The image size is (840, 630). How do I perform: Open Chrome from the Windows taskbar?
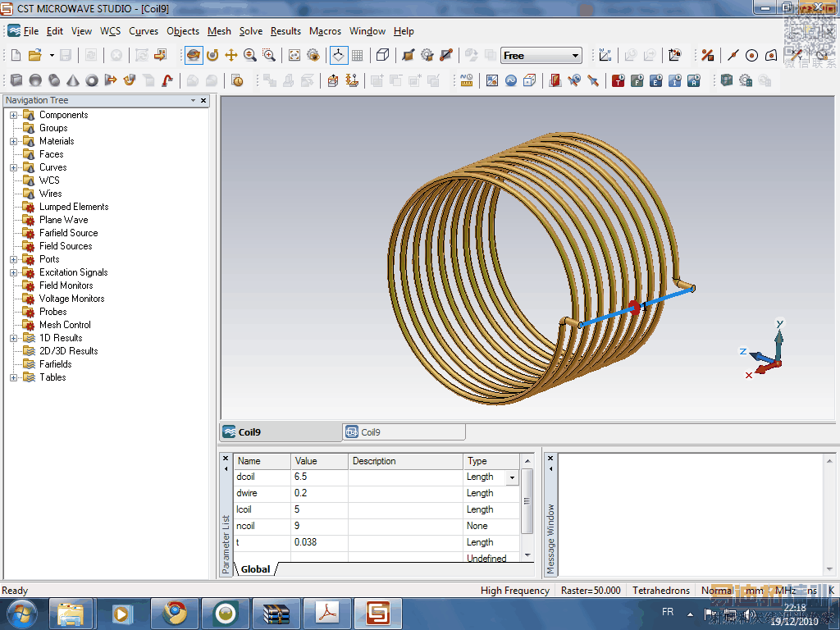[173, 614]
